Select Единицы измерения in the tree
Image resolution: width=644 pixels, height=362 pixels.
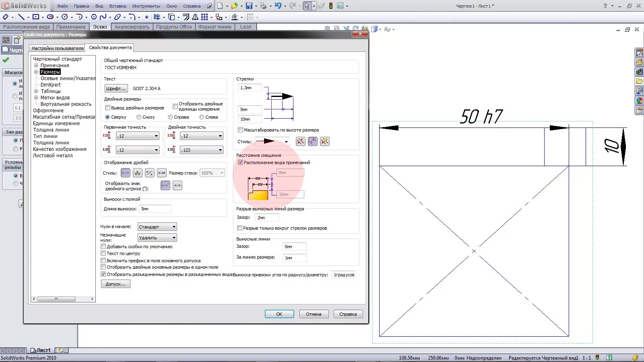coord(56,123)
